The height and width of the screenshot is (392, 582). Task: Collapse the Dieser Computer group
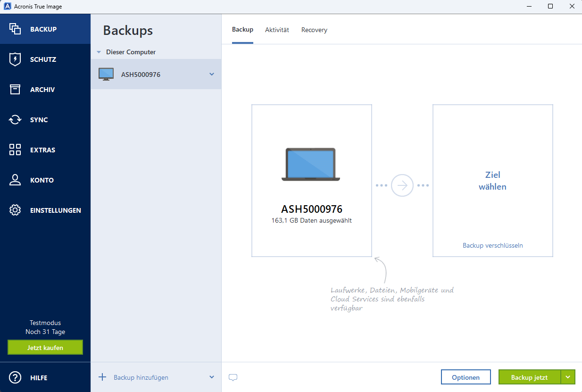[x=99, y=52]
